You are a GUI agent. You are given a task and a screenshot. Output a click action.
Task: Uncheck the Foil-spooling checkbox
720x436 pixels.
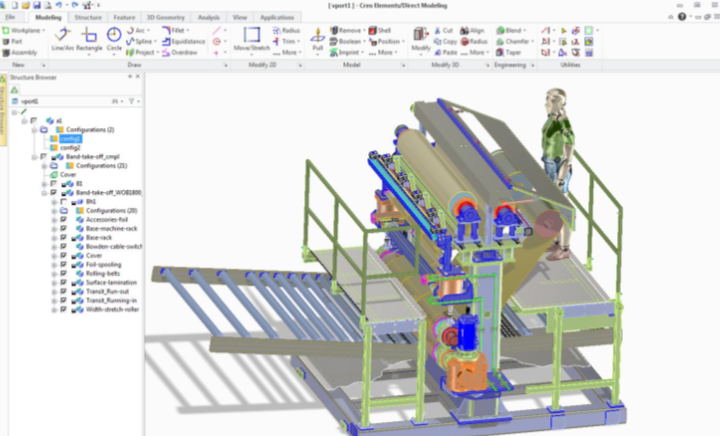(64, 264)
